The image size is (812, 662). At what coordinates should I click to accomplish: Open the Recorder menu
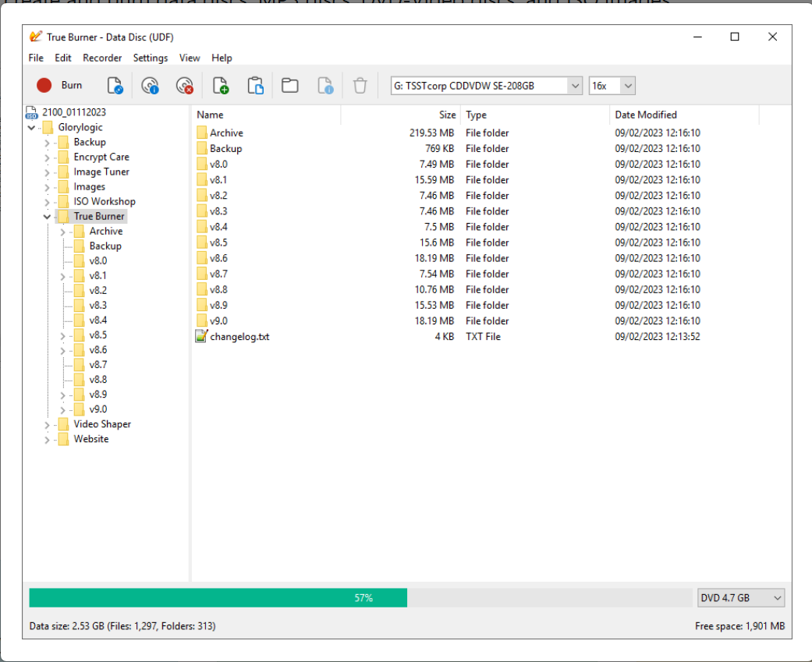[x=102, y=58]
